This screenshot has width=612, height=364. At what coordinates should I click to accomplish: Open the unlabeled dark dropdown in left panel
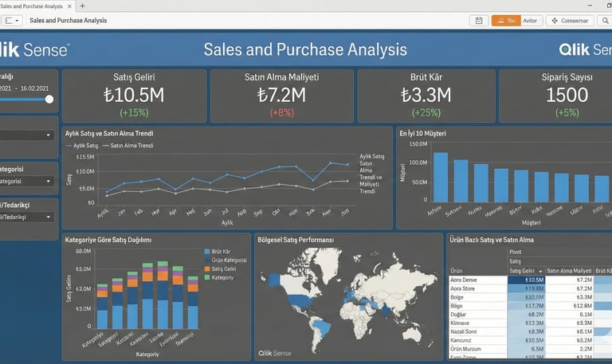(26, 135)
